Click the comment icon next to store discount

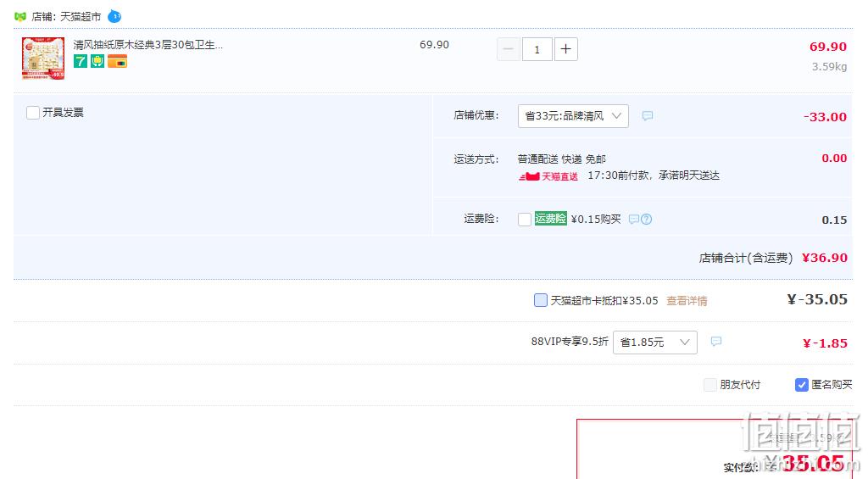pos(647,116)
